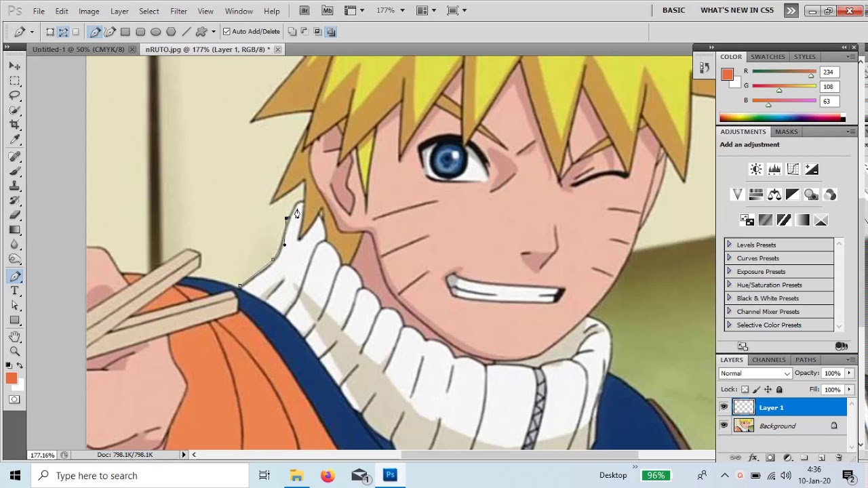
Task: Click the Curves adjustment icon
Action: [x=793, y=169]
